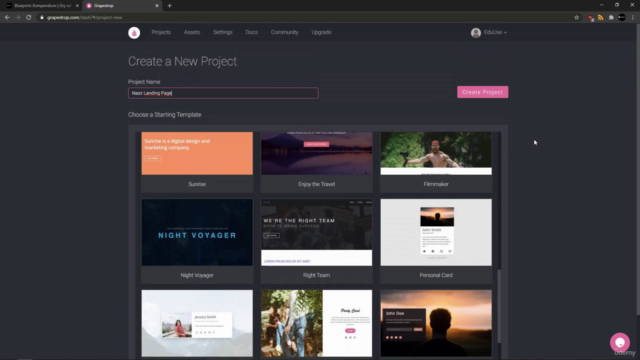Click the site lock icon
Image resolution: width=640 pixels, height=360 pixels.
[x=42, y=18]
